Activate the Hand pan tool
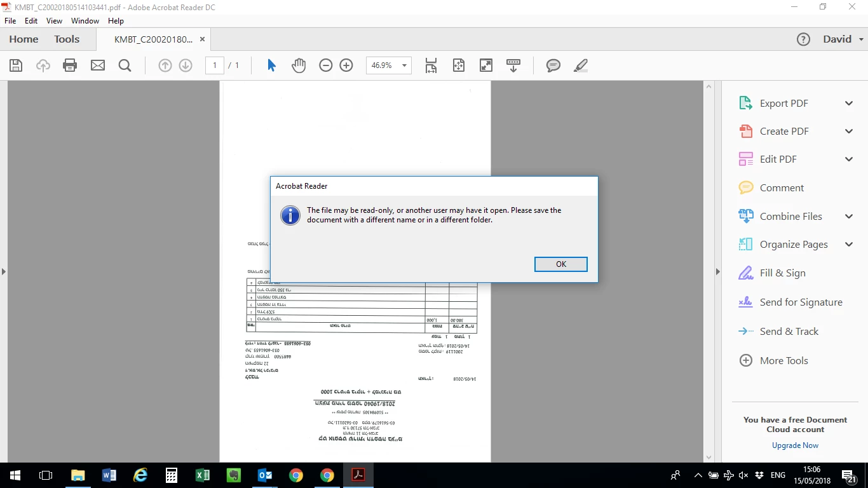 point(299,65)
